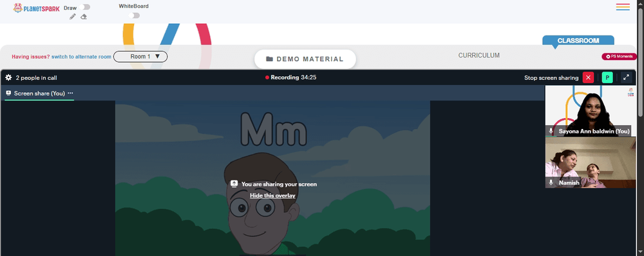
Task: Click the page vertical scrollbar
Action: coord(640,62)
